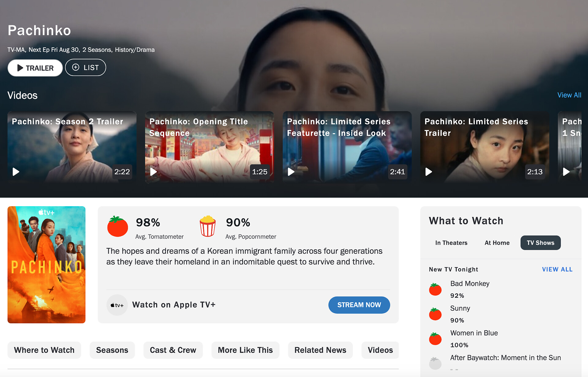
Task: Switch to the In Theaters tab
Action: (x=451, y=243)
